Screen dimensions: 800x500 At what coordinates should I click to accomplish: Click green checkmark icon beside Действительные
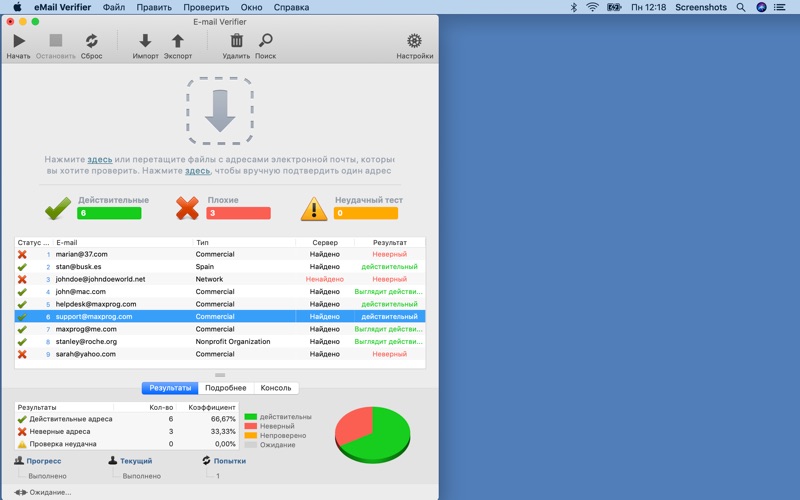tap(58, 208)
